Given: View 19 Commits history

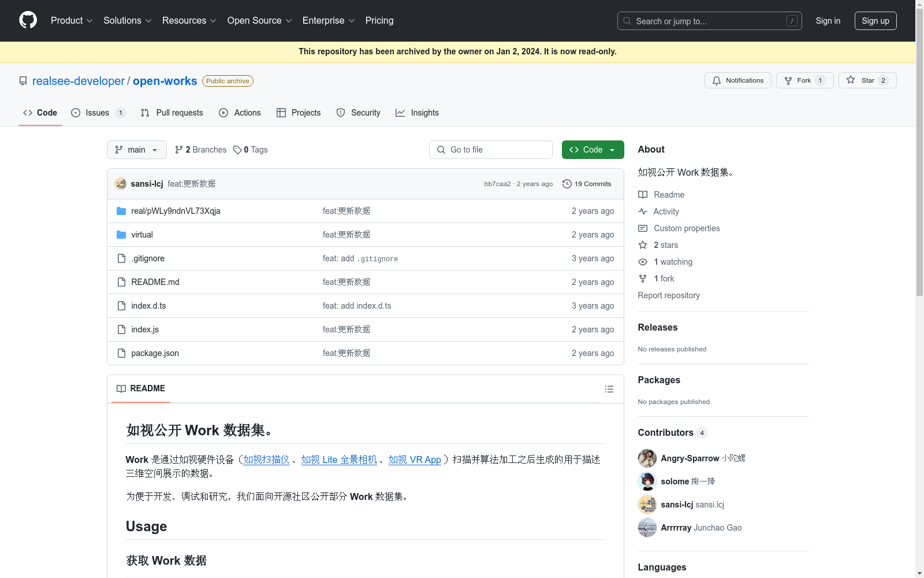Looking at the screenshot, I should [587, 184].
